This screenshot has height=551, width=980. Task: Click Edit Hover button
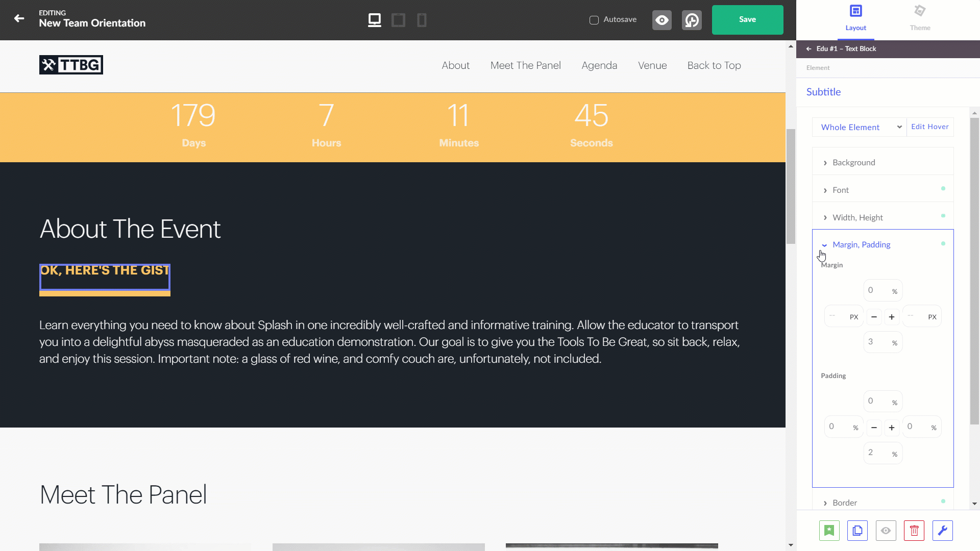(x=930, y=127)
